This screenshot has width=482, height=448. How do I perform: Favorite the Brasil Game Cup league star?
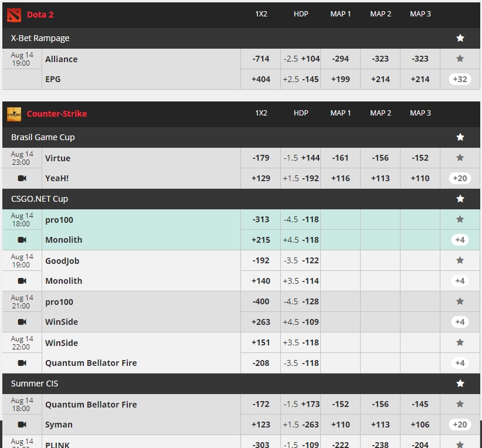(x=460, y=137)
